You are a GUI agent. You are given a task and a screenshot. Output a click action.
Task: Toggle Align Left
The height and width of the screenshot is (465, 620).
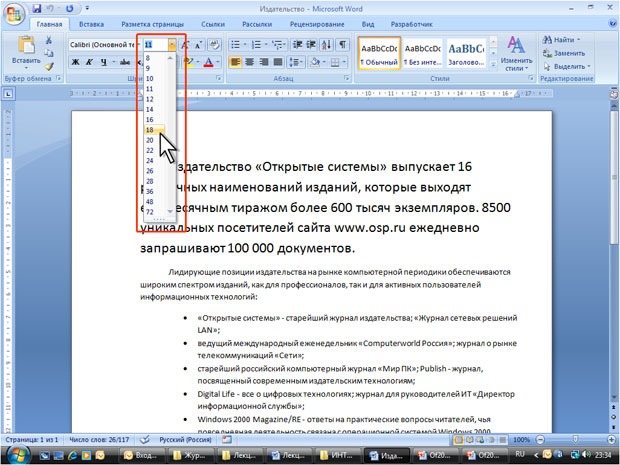(x=235, y=62)
